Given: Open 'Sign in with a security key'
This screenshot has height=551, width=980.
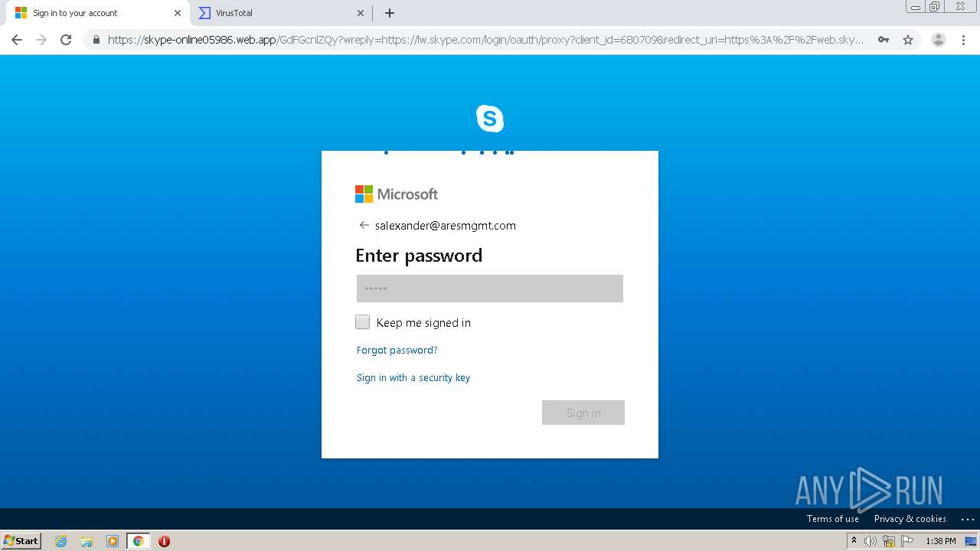Looking at the screenshot, I should (x=413, y=378).
